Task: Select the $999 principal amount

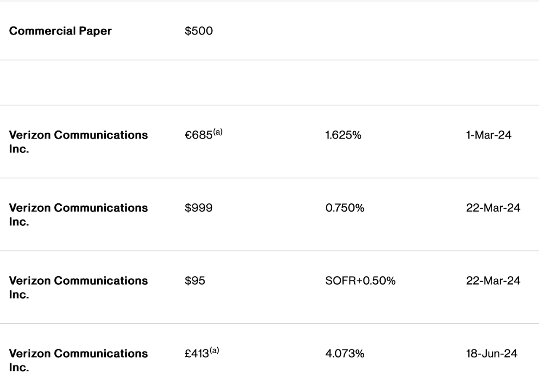Action: coord(199,208)
